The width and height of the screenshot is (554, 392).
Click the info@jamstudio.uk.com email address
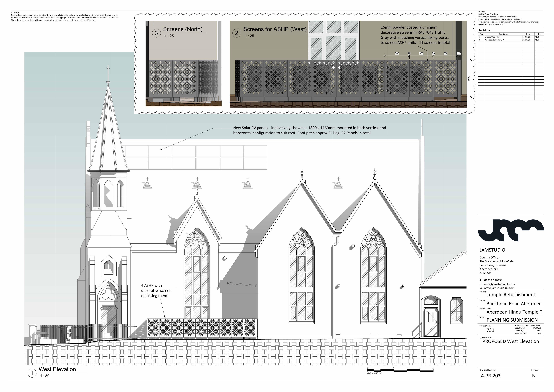click(499, 284)
